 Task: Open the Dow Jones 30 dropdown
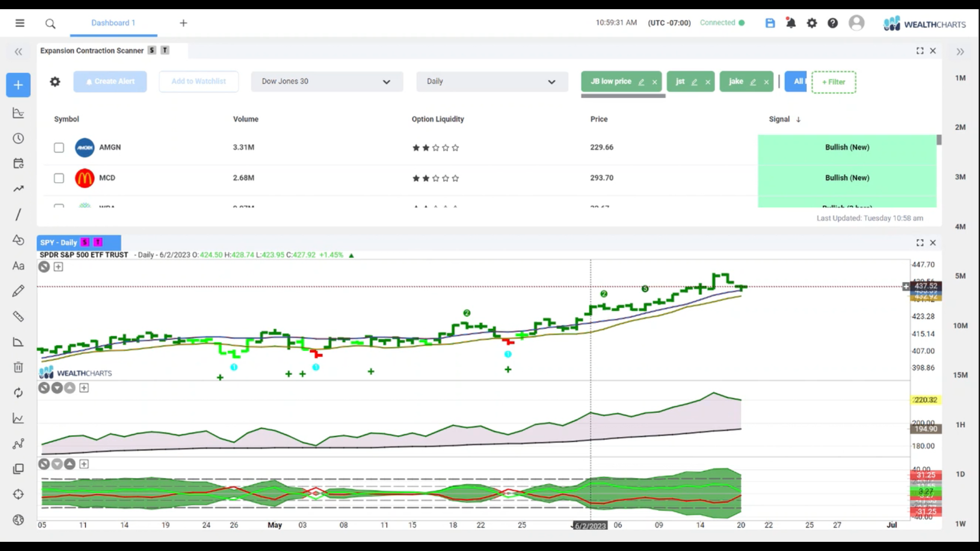pyautogui.click(x=327, y=82)
